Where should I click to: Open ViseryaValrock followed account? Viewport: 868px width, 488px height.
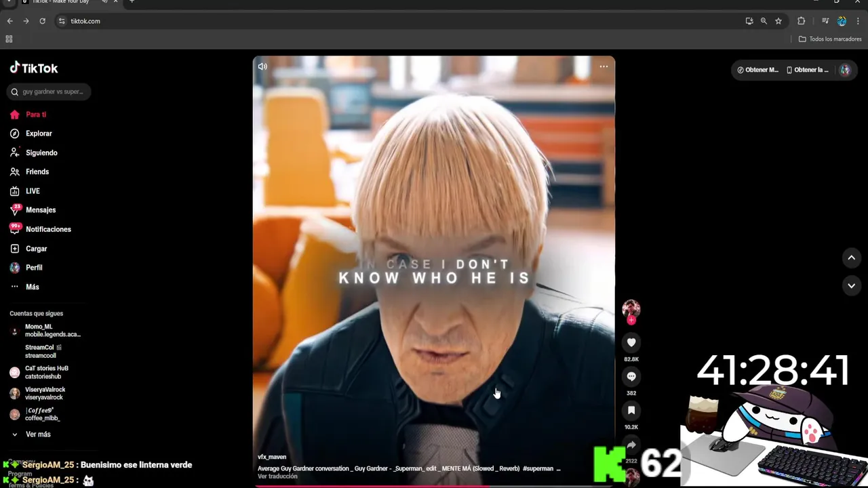pyautogui.click(x=41, y=393)
